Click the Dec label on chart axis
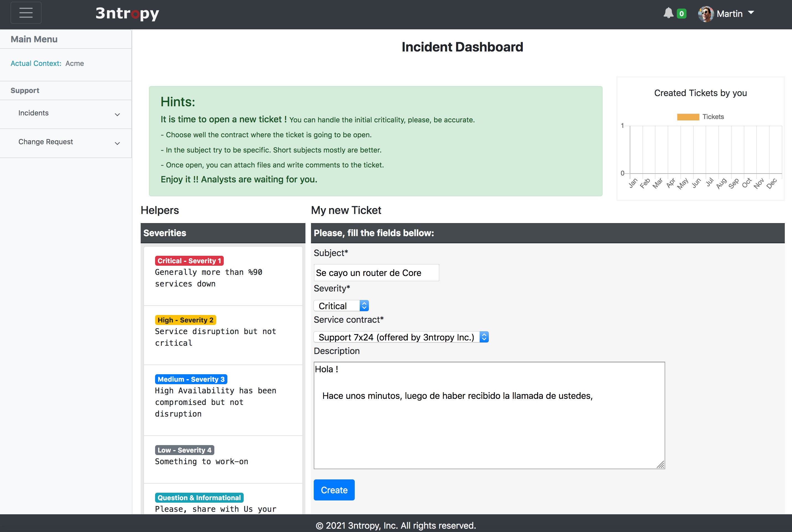 pos(771,184)
